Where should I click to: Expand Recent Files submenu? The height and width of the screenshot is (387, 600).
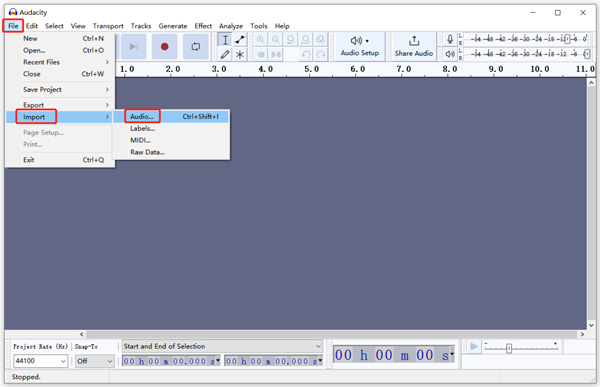tap(60, 62)
